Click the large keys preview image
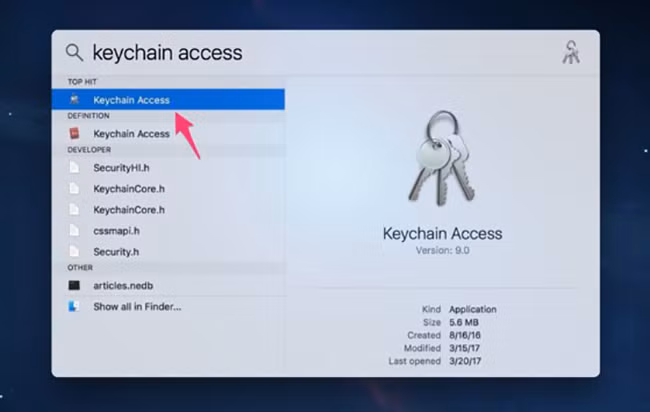The height and width of the screenshot is (412, 650). point(442,158)
